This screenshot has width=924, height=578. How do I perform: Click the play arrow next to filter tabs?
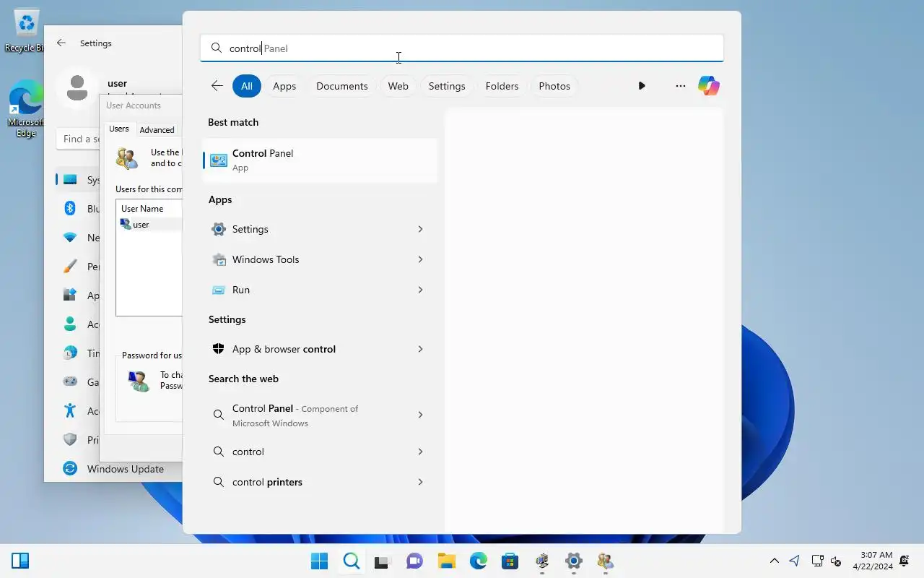point(642,86)
